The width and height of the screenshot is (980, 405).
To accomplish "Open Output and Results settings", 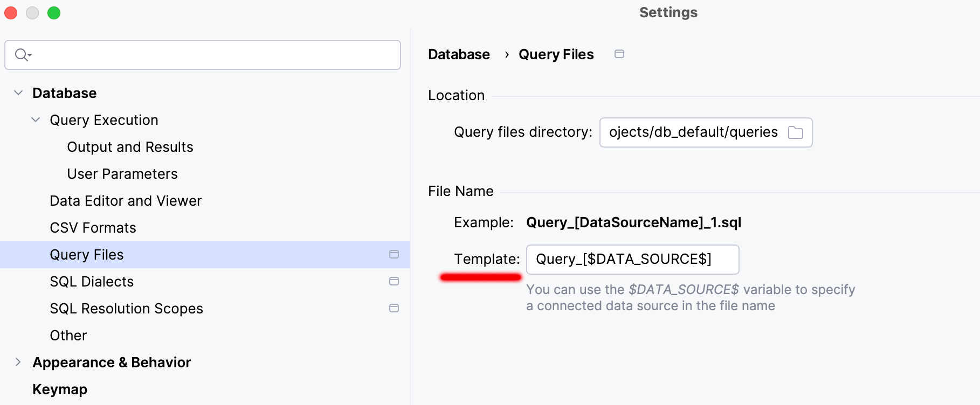I will 130,147.
